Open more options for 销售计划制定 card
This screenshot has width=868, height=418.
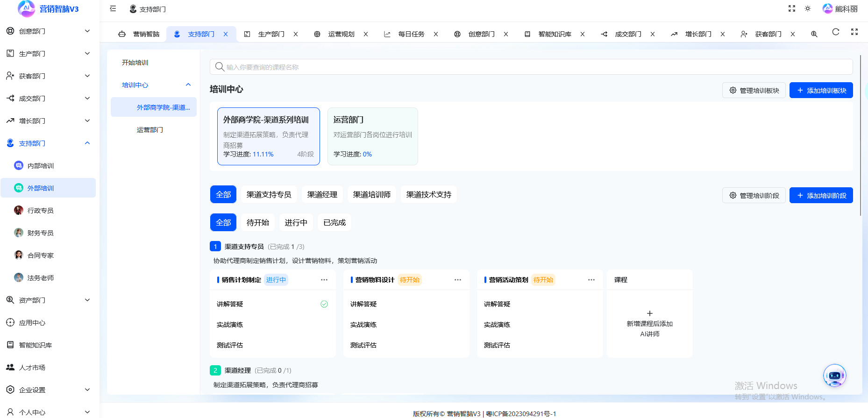click(x=324, y=280)
